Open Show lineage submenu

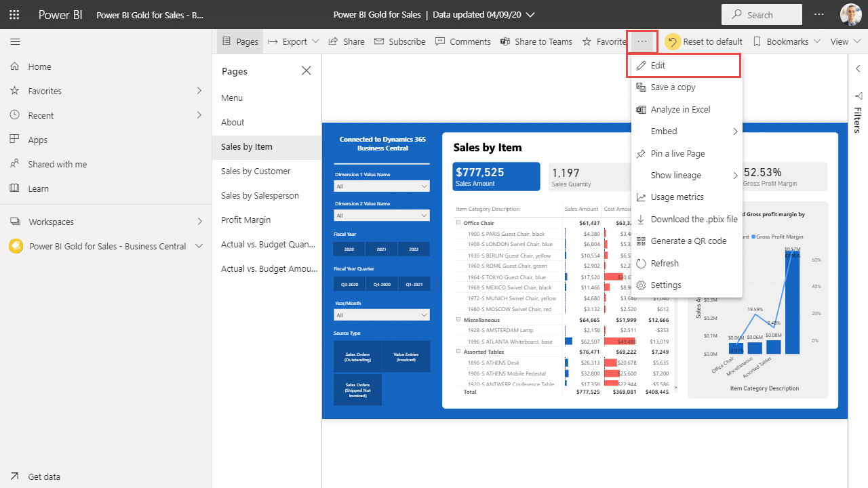coord(687,175)
